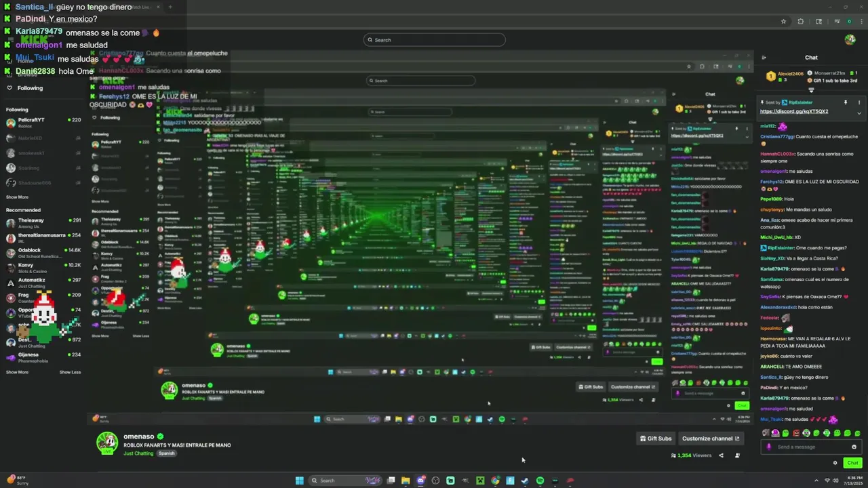This screenshot has height=488, width=868.
Task: Click Show Less under Recommended list
Action: [x=70, y=372]
